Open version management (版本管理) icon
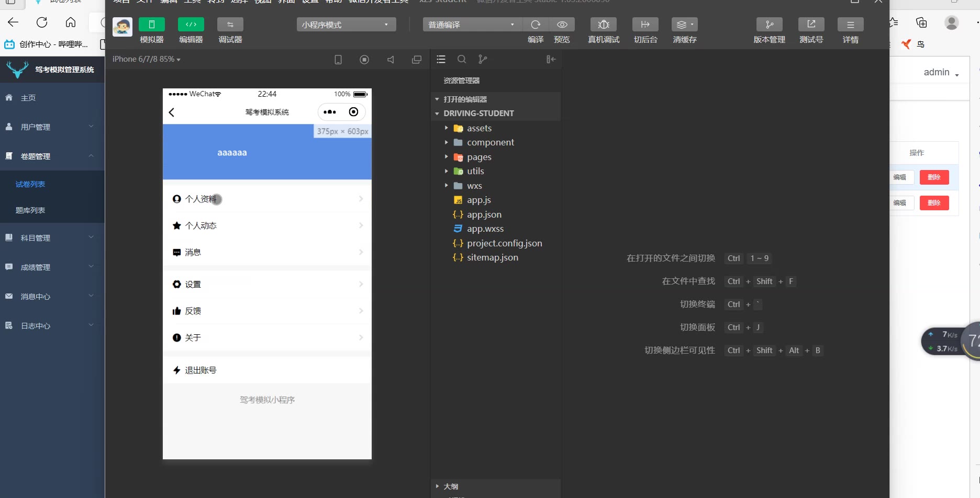 pyautogui.click(x=769, y=25)
